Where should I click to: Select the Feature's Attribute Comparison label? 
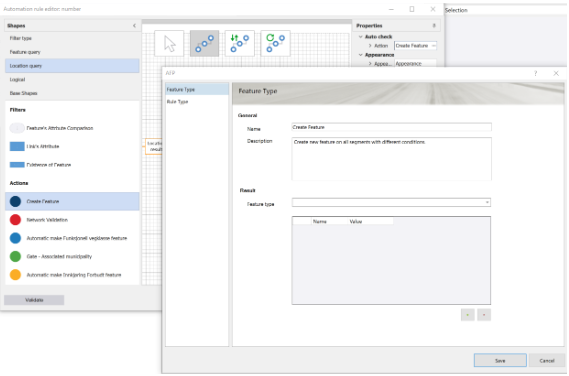(60, 128)
